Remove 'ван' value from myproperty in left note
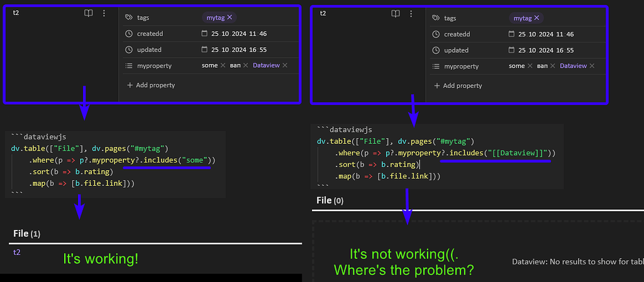This screenshot has height=282, width=644. (x=245, y=66)
